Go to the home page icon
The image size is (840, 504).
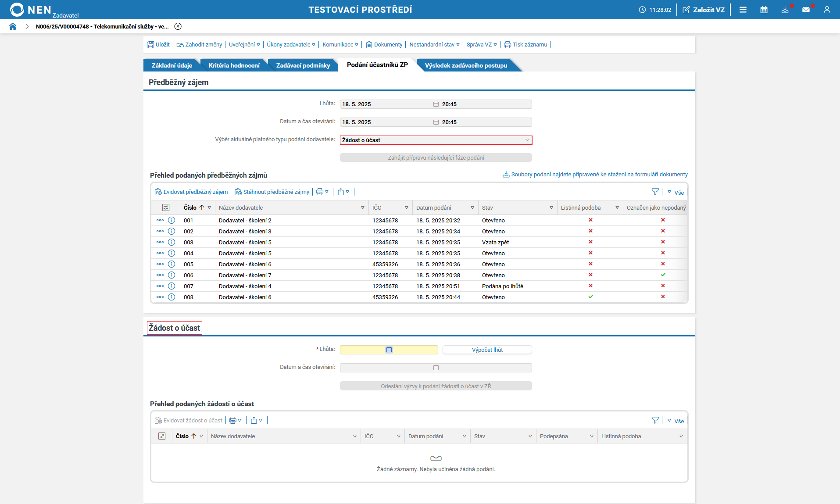pyautogui.click(x=13, y=26)
